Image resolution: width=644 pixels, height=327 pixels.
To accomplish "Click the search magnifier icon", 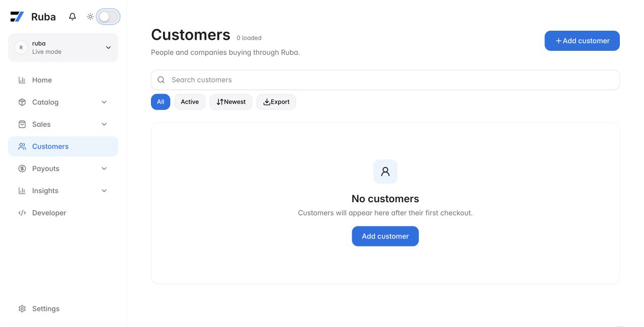I will coord(161,80).
